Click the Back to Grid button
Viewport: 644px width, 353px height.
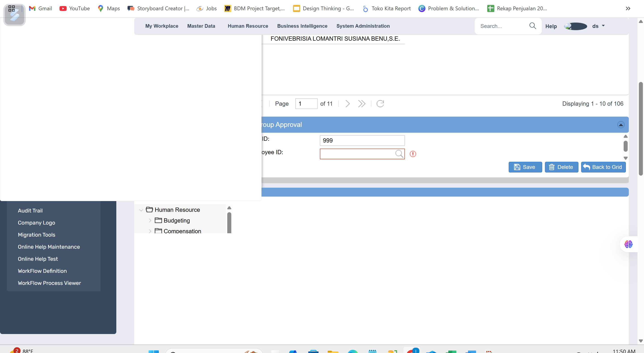(603, 167)
